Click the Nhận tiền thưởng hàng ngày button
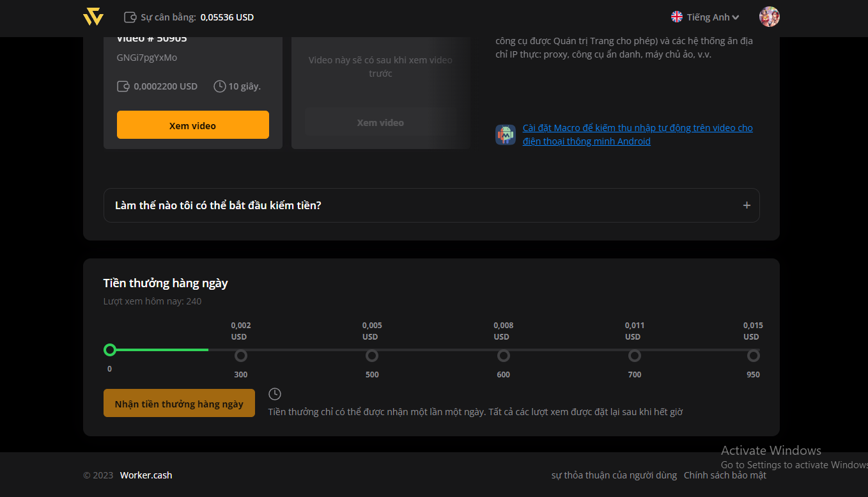 (x=179, y=404)
